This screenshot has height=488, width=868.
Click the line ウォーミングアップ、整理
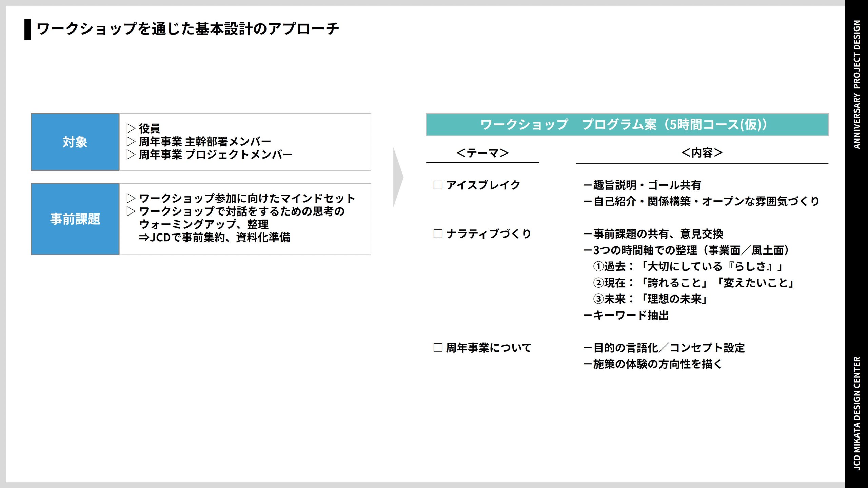point(203,224)
